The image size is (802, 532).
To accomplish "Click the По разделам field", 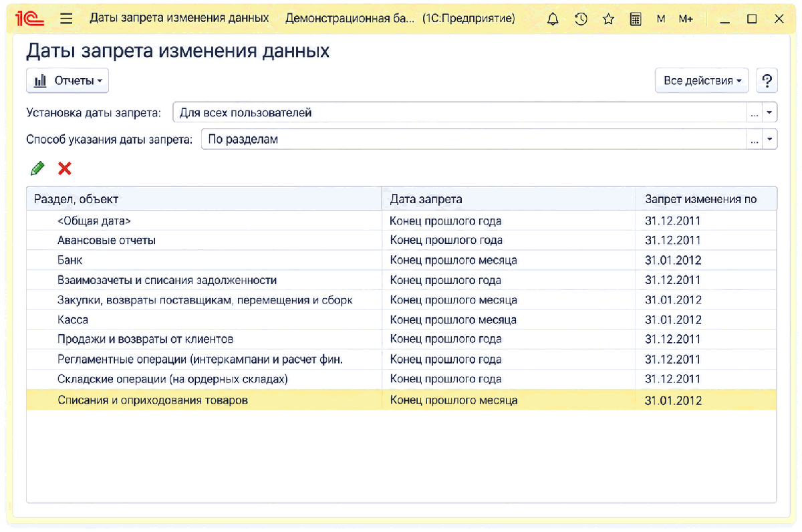I will [474, 140].
